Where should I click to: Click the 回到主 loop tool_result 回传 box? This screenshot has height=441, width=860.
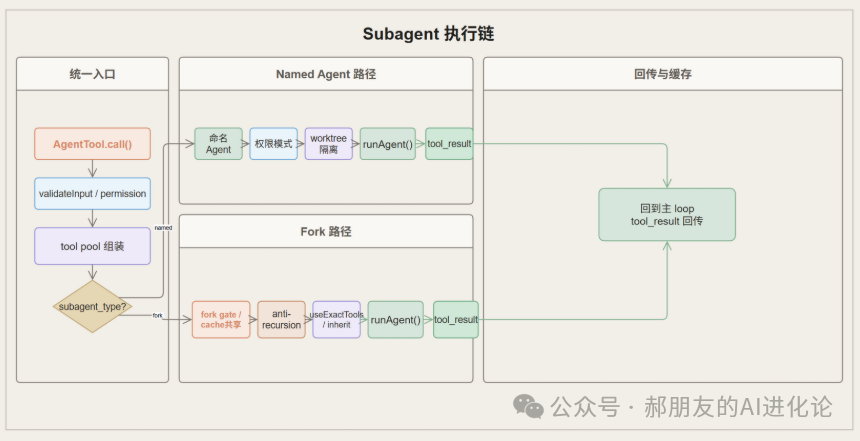click(x=667, y=214)
